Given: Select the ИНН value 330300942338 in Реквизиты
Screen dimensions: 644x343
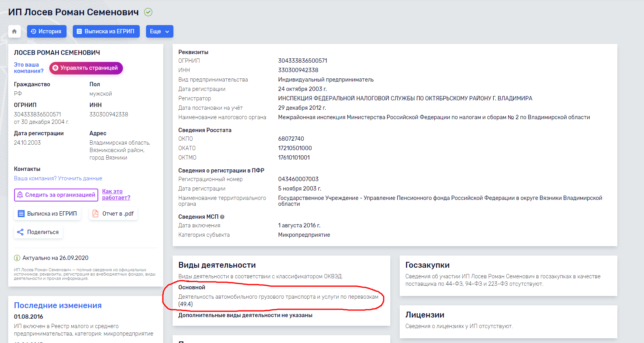Looking at the screenshot, I should [x=298, y=70].
